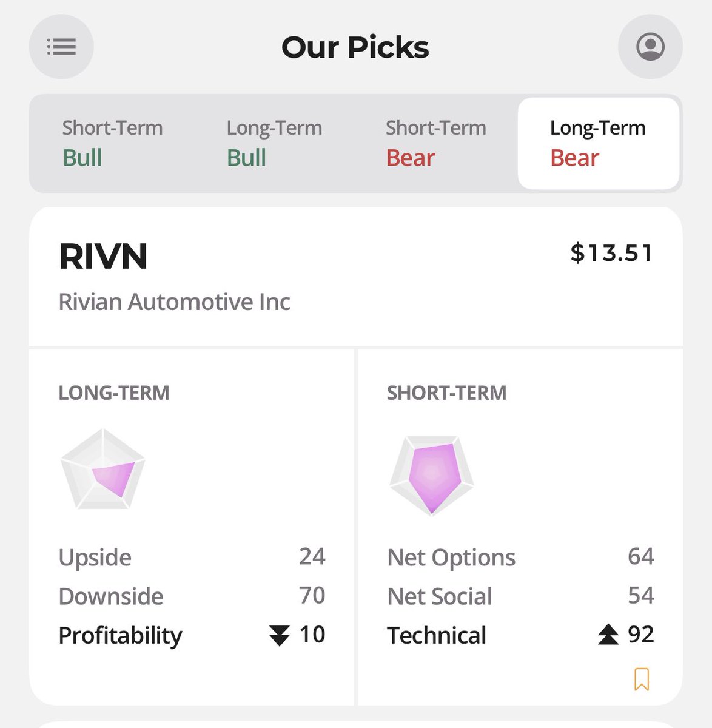The image size is (712, 728).
Task: Select the Profitability label
Action: pyautogui.click(x=120, y=635)
